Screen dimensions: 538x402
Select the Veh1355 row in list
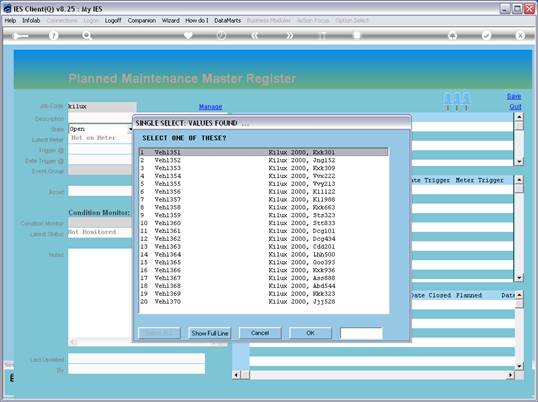tap(264, 184)
